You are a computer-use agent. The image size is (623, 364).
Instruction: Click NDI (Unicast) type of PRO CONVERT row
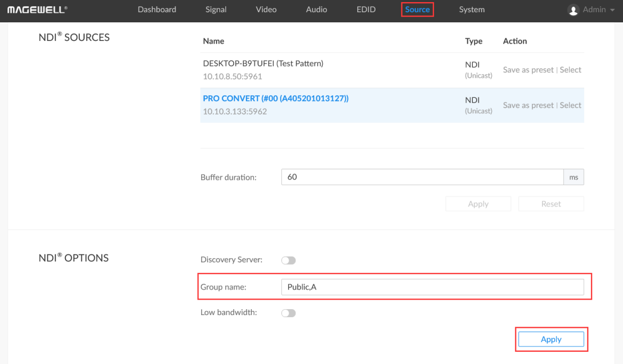pyautogui.click(x=478, y=105)
